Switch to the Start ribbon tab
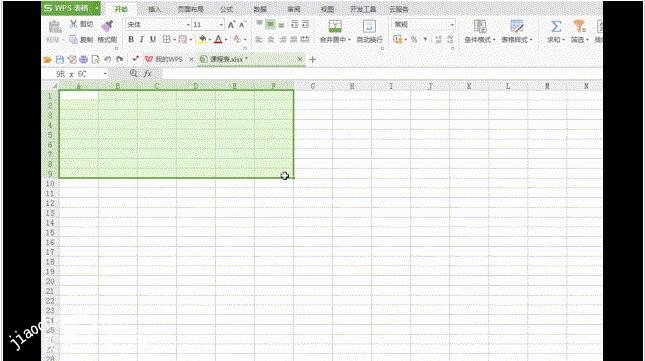Viewport: 645px width, 361px height. (121, 9)
